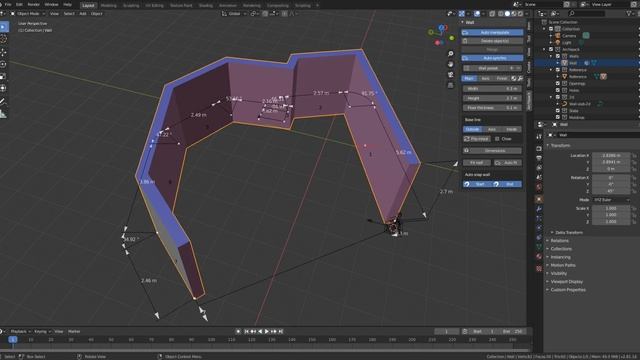This screenshot has height=360, width=640.
Task: Select the Move tool
Action: tap(3, 52)
